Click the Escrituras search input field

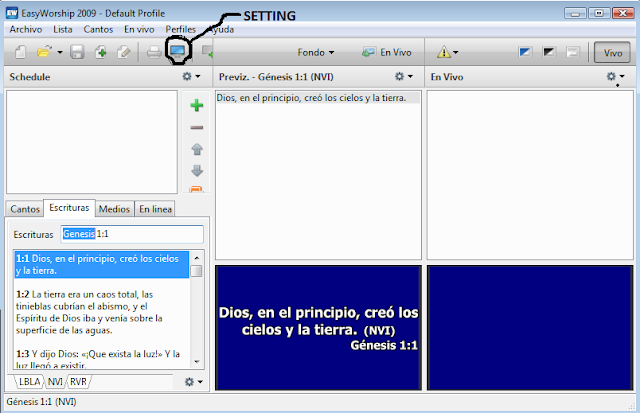click(132, 234)
